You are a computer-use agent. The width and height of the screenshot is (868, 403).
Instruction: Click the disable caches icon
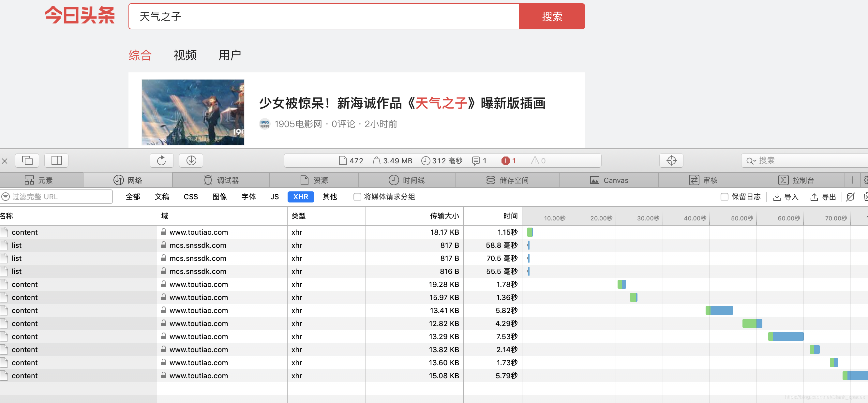click(850, 197)
